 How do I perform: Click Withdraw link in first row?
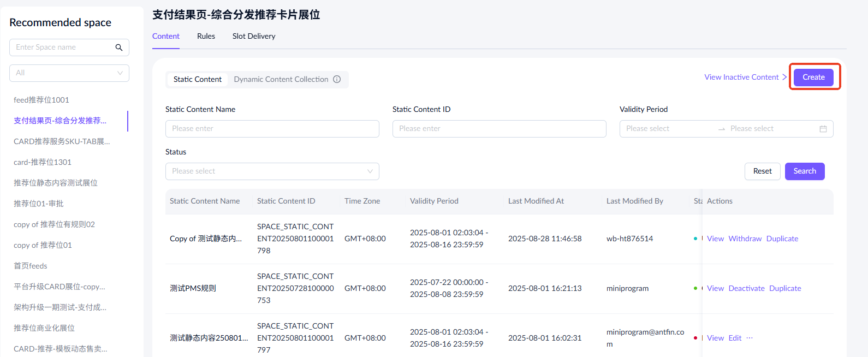(745, 239)
